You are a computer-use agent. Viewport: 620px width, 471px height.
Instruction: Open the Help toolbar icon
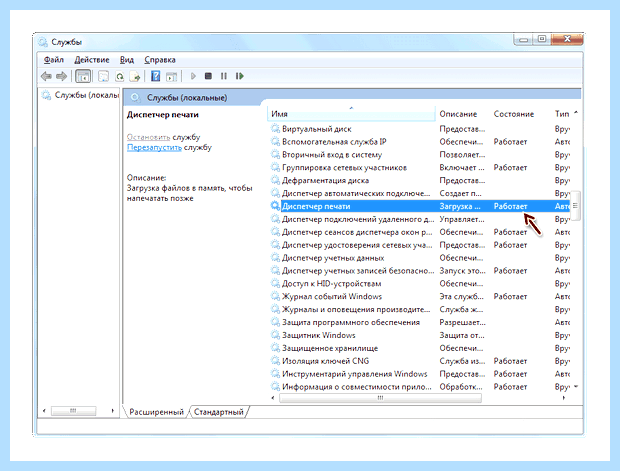156,76
